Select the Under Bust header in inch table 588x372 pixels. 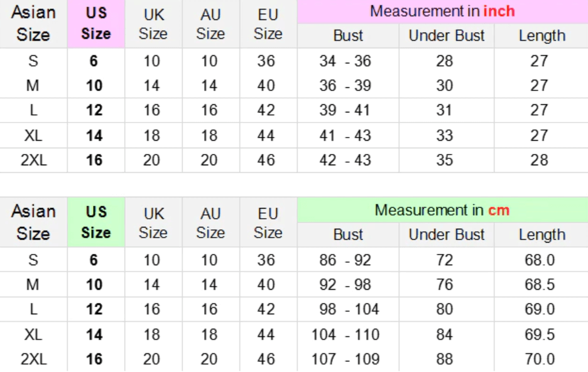[447, 36]
